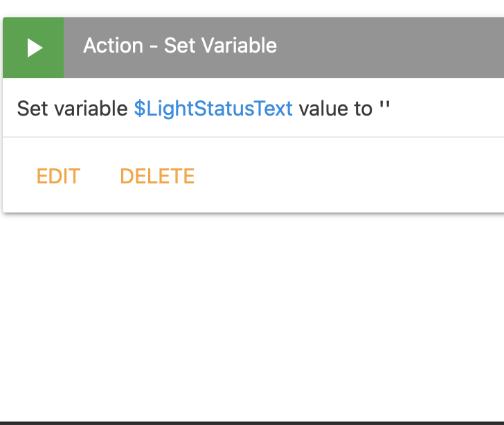Click the empty quotes value ''
This screenshot has height=425, width=504.
pyautogui.click(x=385, y=109)
